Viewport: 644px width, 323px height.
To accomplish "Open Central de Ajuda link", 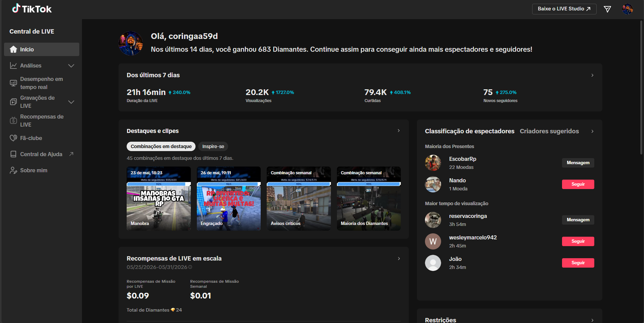I will point(42,154).
